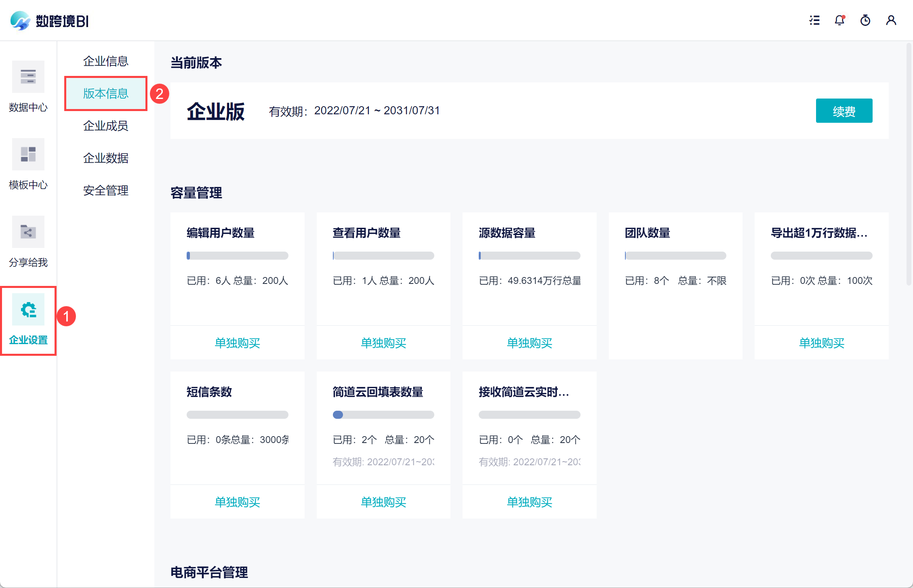Open 企业成员 menu item

[x=105, y=126]
